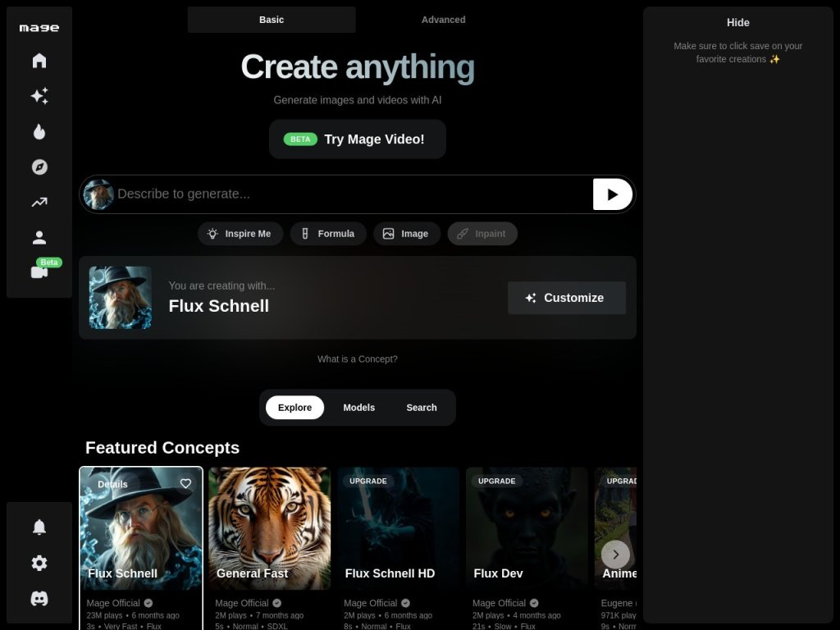Open the profile person icon in sidebar
Screen dimensions: 840x630
click(39, 238)
